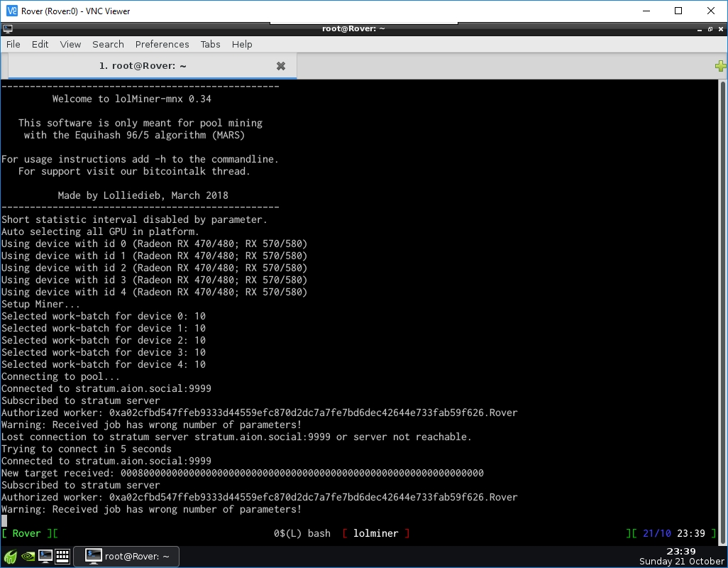Viewport: 728px width, 568px height.
Task: Click '21/10' date in screen status bar
Action: [x=657, y=533]
